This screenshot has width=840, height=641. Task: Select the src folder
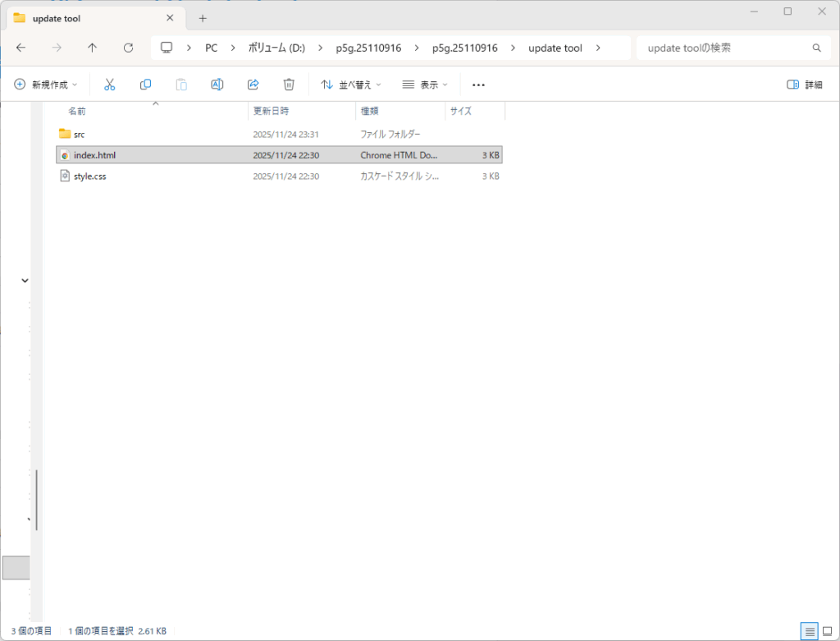[x=80, y=134]
